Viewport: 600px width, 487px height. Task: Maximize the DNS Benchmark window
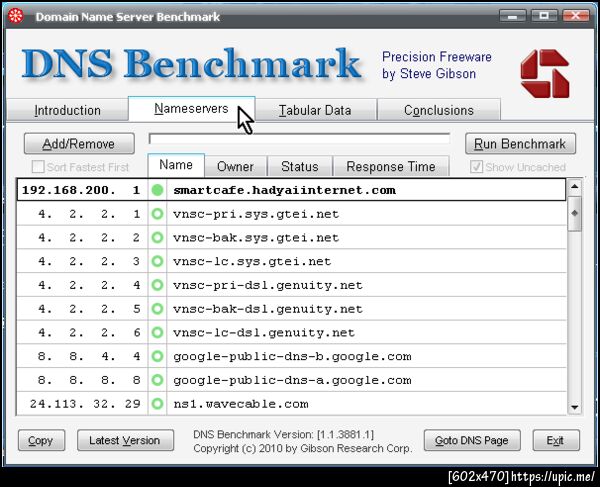click(544, 16)
